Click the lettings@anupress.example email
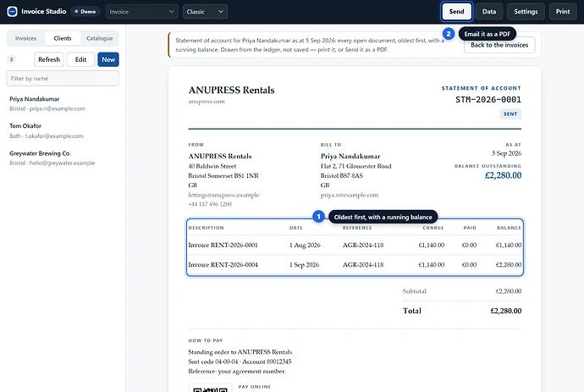584x392 pixels. pyautogui.click(x=223, y=195)
